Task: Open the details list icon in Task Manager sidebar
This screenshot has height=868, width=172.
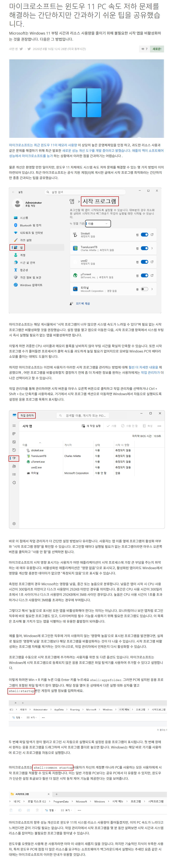Action: point(14,474)
